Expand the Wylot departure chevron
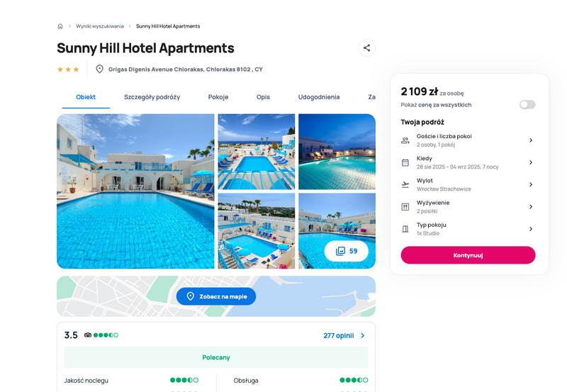 531,184
